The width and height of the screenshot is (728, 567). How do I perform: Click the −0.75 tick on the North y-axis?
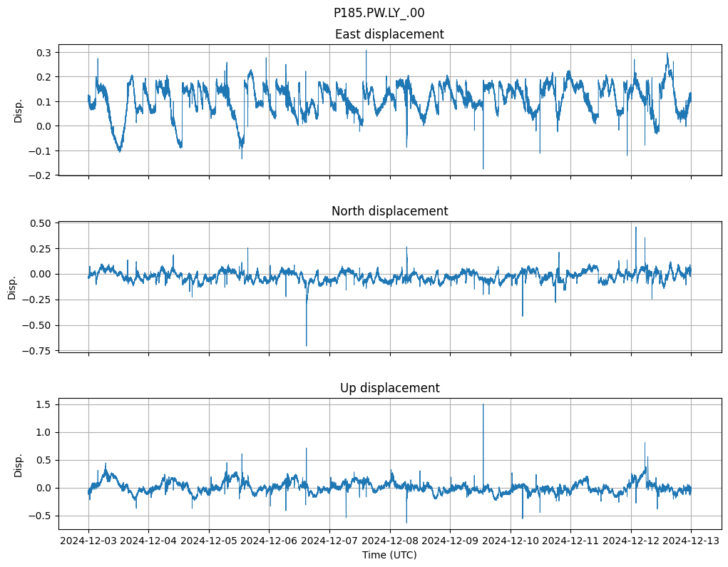coord(39,351)
